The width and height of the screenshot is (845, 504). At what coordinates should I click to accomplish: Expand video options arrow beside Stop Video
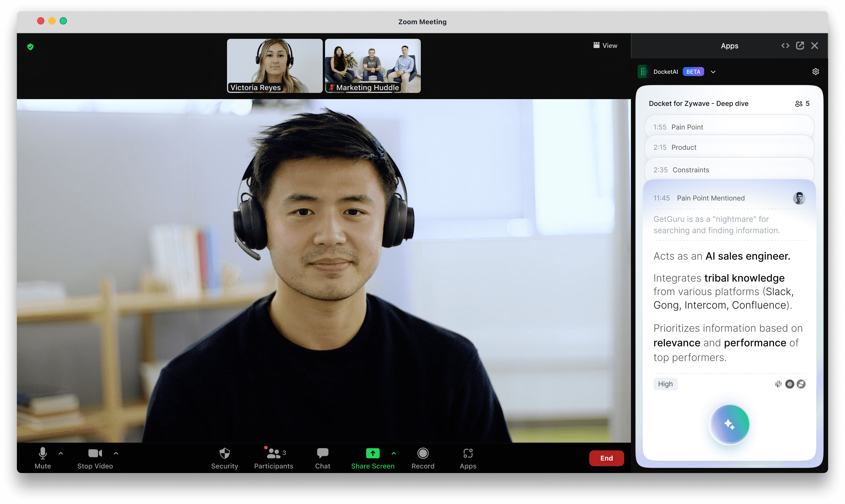(x=116, y=453)
